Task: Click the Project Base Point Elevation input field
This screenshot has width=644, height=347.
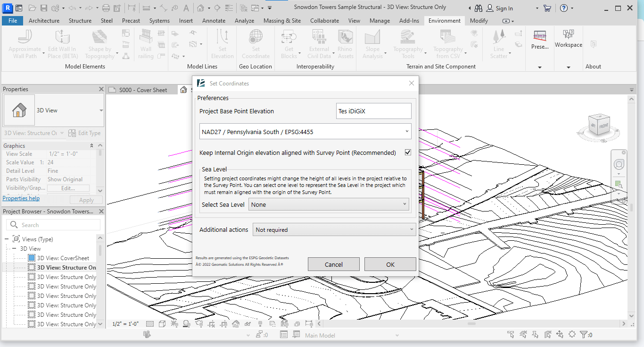Action: point(374,111)
